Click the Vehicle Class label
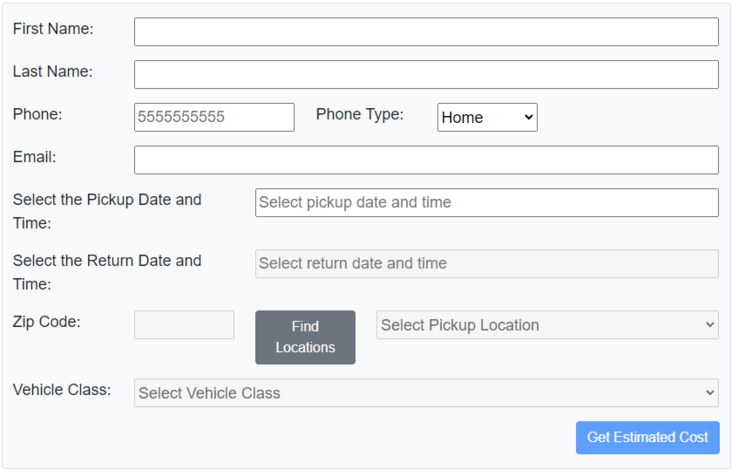Image resolution: width=732 pixels, height=470 pixels. pyautogui.click(x=62, y=390)
